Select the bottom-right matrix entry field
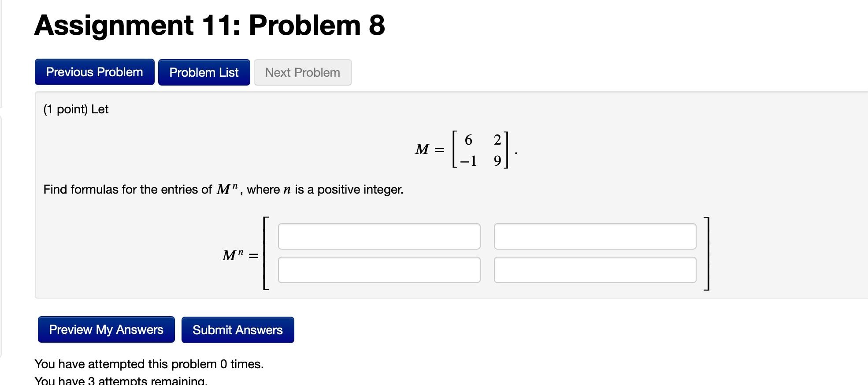Image resolution: width=868 pixels, height=385 pixels. tap(594, 270)
